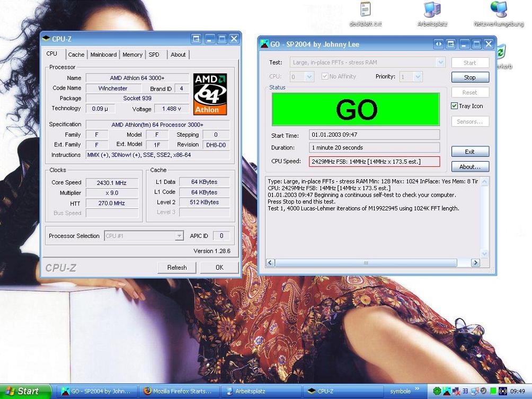Click the Voltage value 1.488 v
Viewport: 532px width, 399px height.
click(171, 109)
